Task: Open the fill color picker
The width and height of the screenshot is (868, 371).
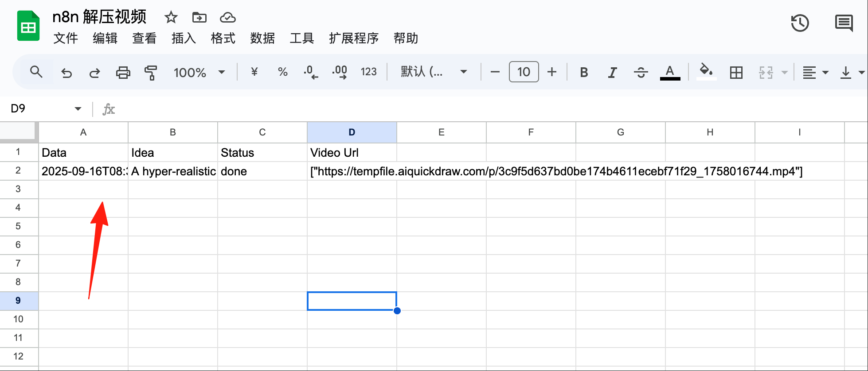Action: tap(706, 72)
